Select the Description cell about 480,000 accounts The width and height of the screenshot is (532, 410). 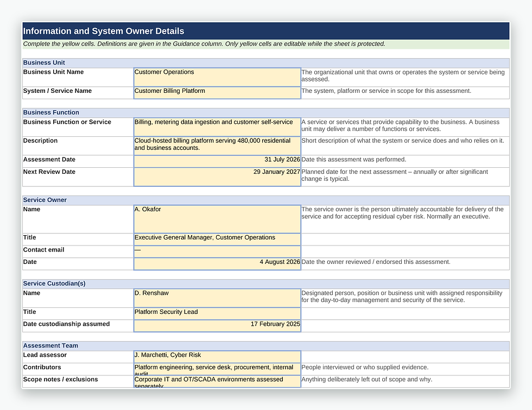click(217, 146)
